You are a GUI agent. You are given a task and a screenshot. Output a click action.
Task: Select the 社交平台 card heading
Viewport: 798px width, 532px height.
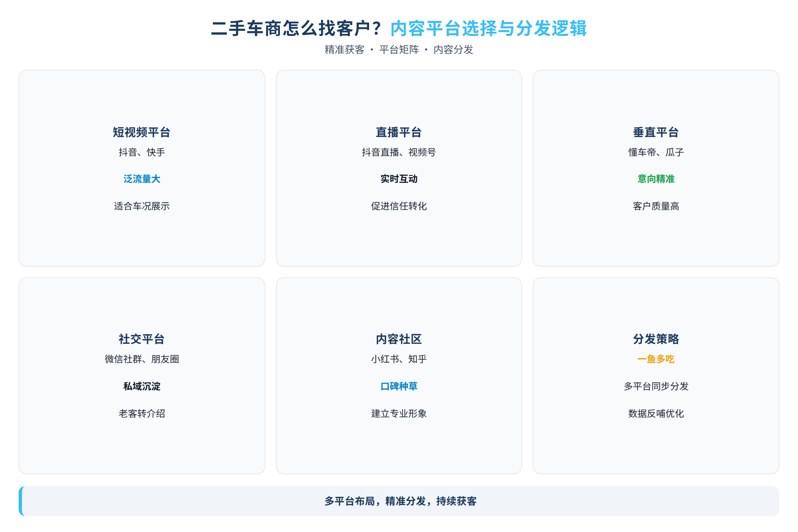pyautogui.click(x=142, y=339)
